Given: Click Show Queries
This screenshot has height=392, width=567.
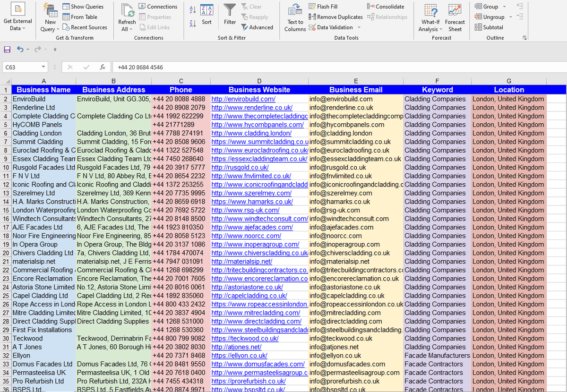Looking at the screenshot, I should 83,7.
